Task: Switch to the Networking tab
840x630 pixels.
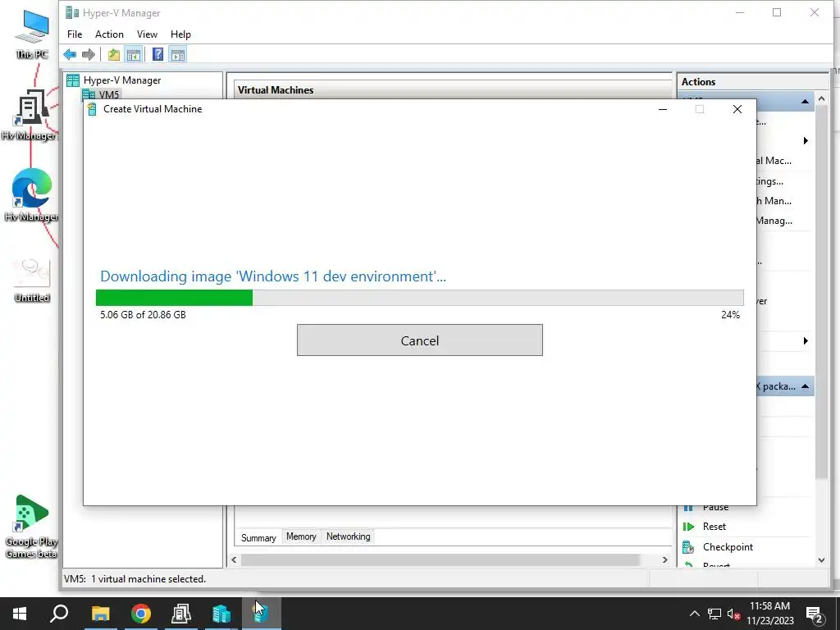Action: (x=348, y=536)
